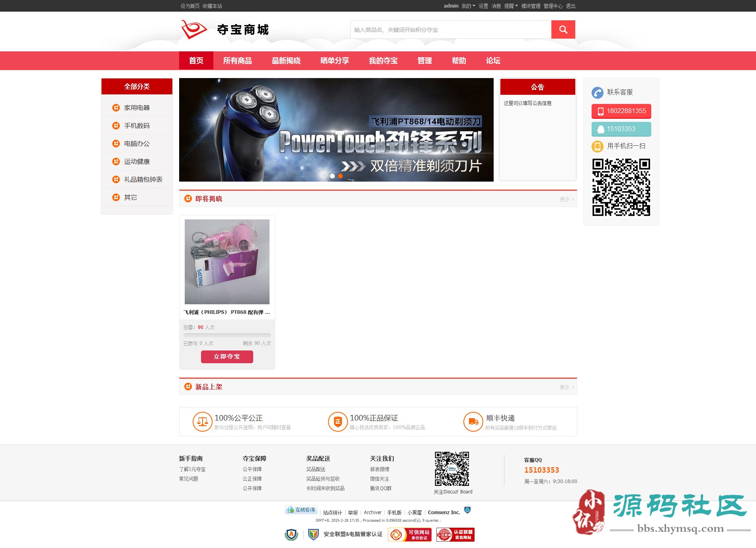The height and width of the screenshot is (548, 756).
Task: Click the 顺丰快递 truck icon
Action: coord(473,422)
